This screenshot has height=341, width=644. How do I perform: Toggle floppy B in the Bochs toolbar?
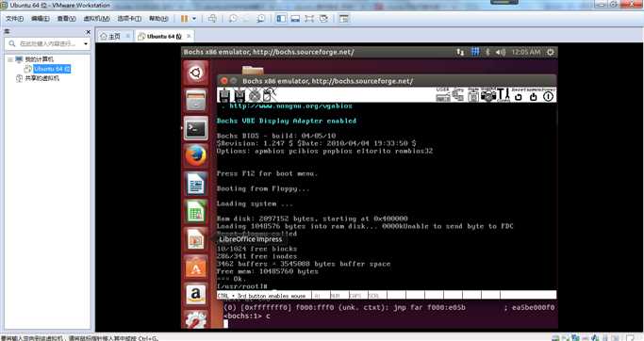click(239, 95)
